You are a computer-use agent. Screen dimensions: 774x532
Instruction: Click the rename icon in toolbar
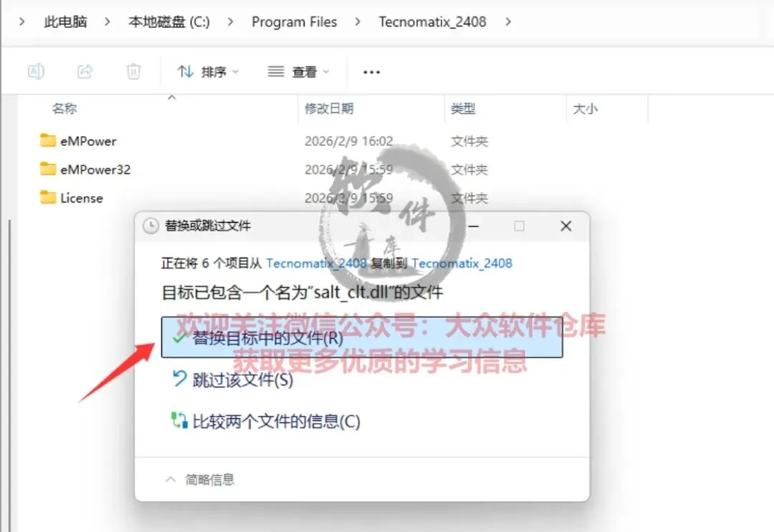[x=36, y=72]
